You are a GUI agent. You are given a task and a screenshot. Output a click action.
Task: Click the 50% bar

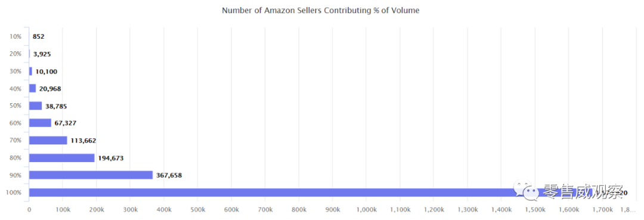[x=35, y=106]
